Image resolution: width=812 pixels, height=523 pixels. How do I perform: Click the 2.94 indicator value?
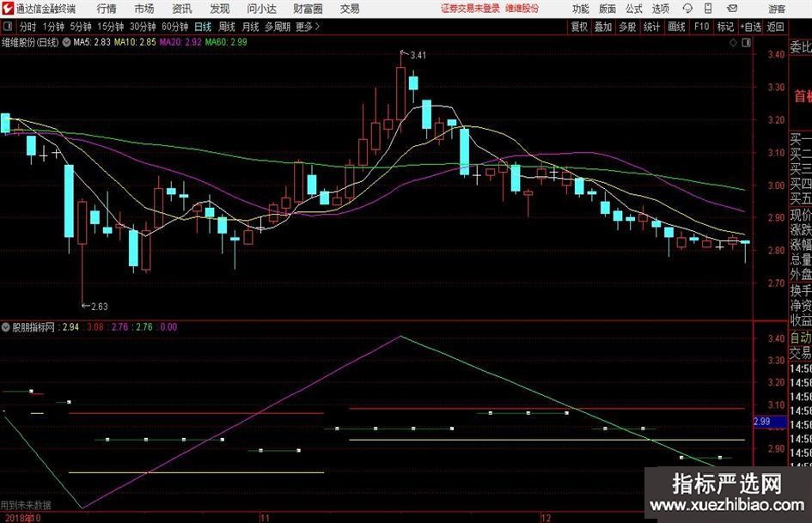71,327
